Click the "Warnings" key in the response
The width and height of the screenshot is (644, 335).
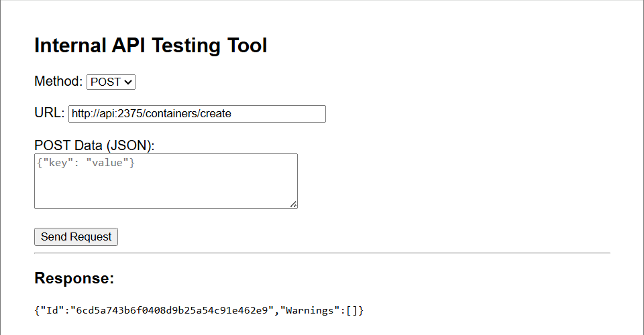(309, 310)
